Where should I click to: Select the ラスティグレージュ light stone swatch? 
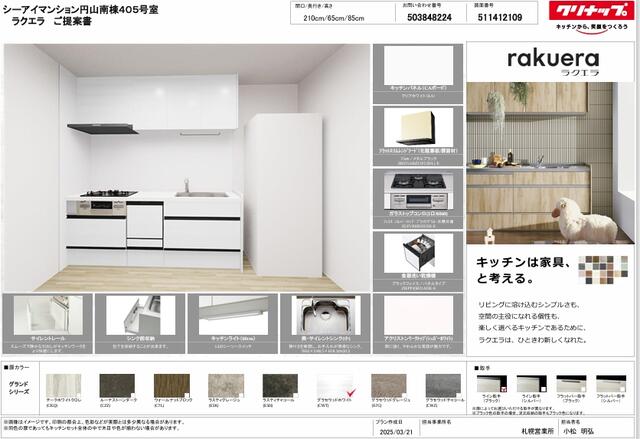226,386
